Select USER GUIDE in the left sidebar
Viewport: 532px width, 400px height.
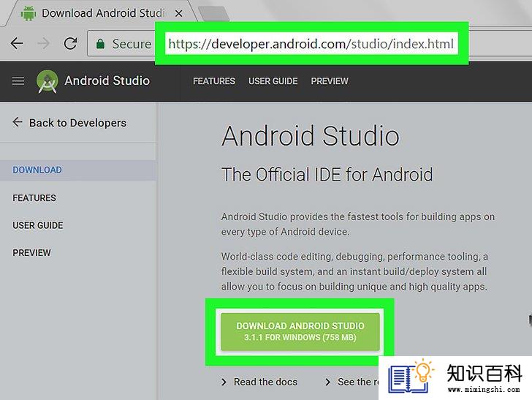click(38, 225)
